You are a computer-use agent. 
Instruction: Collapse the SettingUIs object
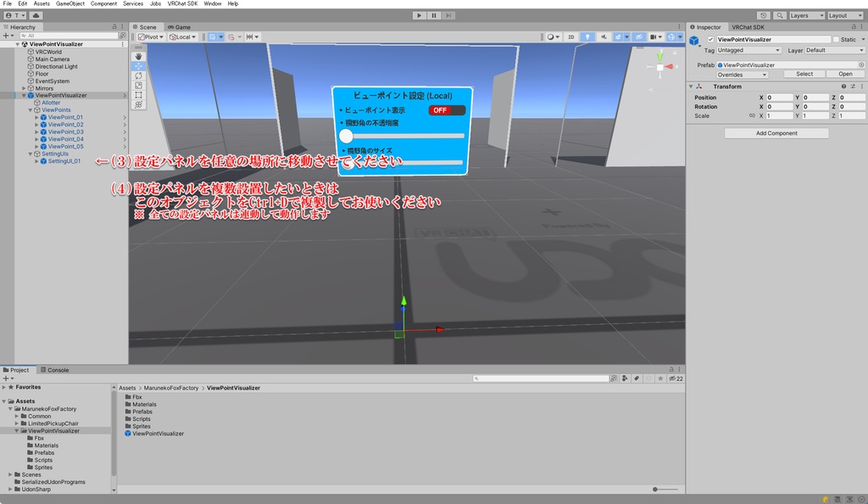[31, 154]
